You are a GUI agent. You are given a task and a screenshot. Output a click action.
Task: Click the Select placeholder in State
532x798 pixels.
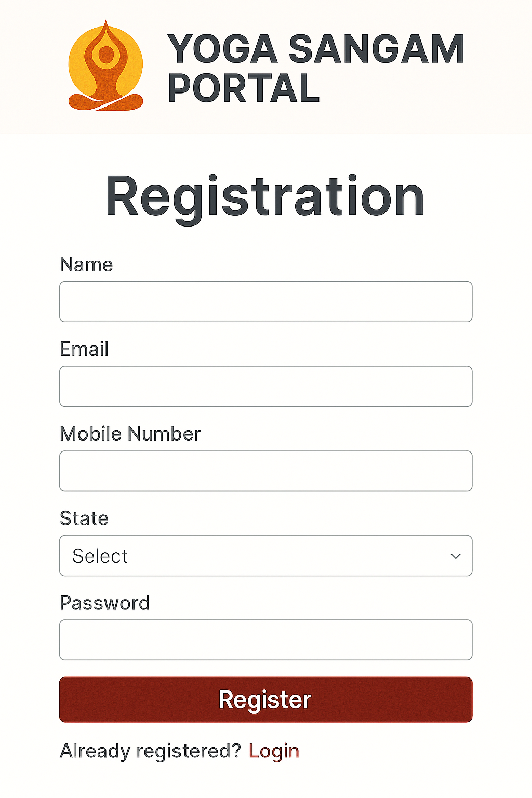point(100,556)
